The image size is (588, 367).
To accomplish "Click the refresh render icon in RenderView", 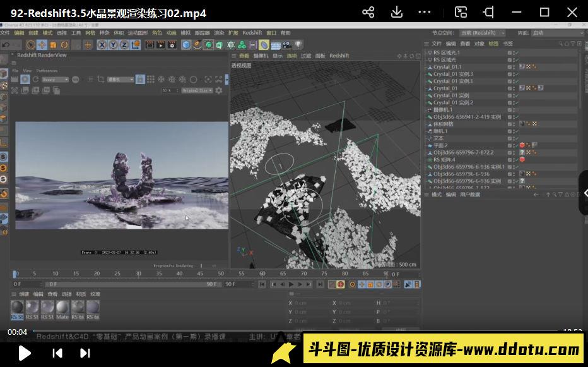I will pos(35,80).
